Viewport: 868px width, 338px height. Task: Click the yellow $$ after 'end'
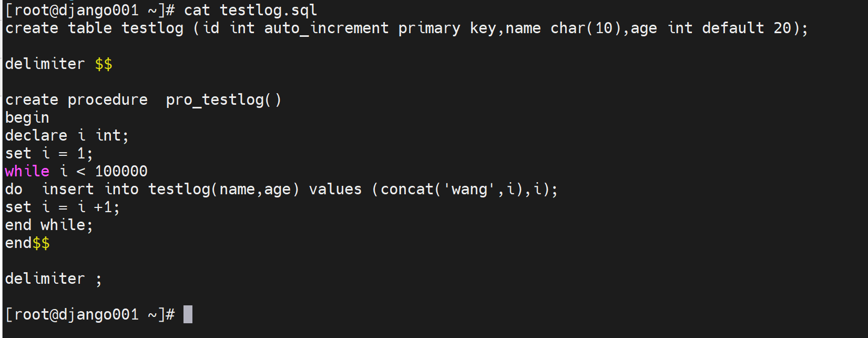click(41, 243)
